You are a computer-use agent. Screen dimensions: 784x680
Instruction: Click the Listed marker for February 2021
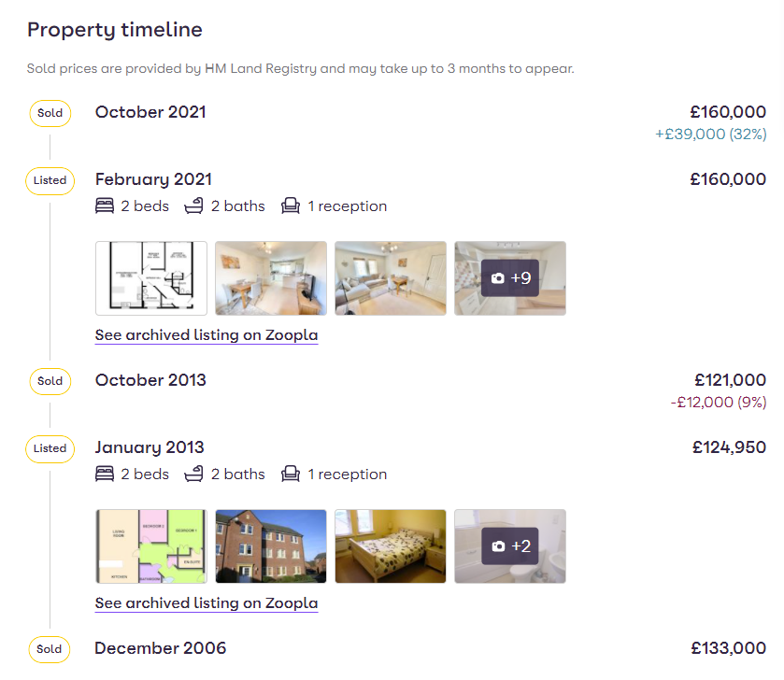pyautogui.click(x=50, y=180)
